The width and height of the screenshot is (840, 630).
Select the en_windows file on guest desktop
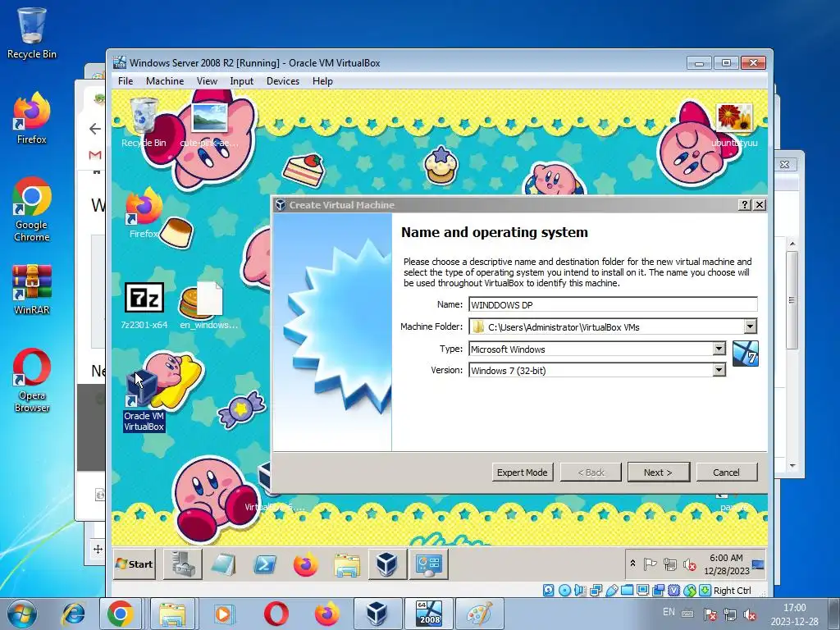pyautogui.click(x=208, y=306)
